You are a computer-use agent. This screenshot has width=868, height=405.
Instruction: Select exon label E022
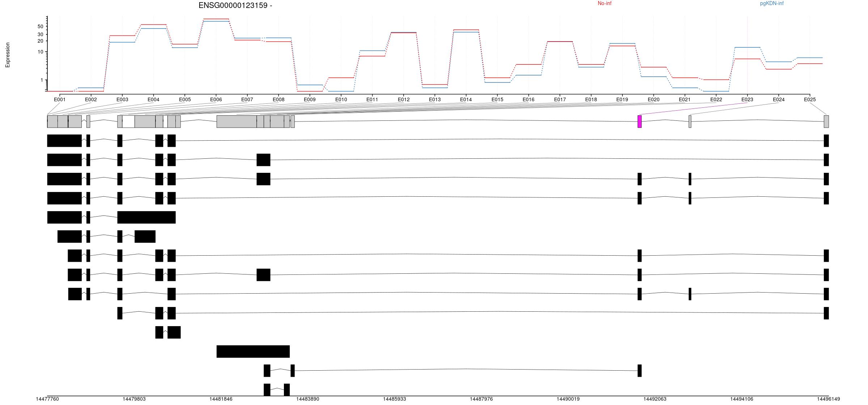(x=716, y=99)
